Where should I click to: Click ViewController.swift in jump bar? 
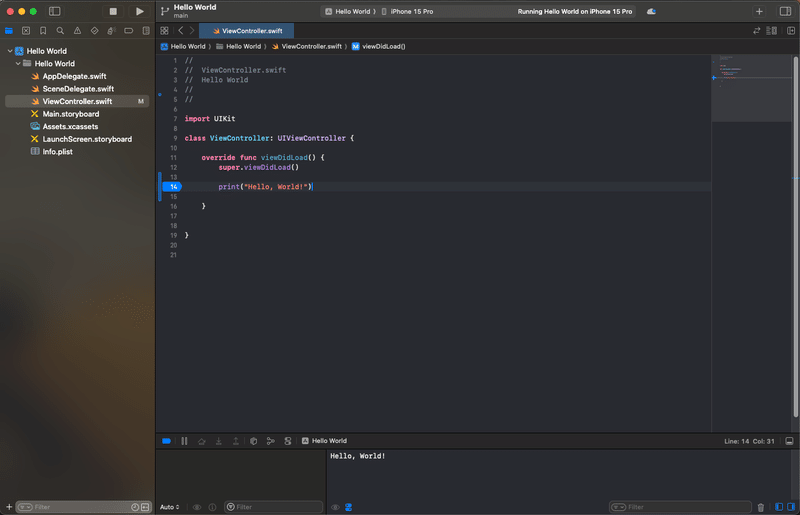coord(307,46)
